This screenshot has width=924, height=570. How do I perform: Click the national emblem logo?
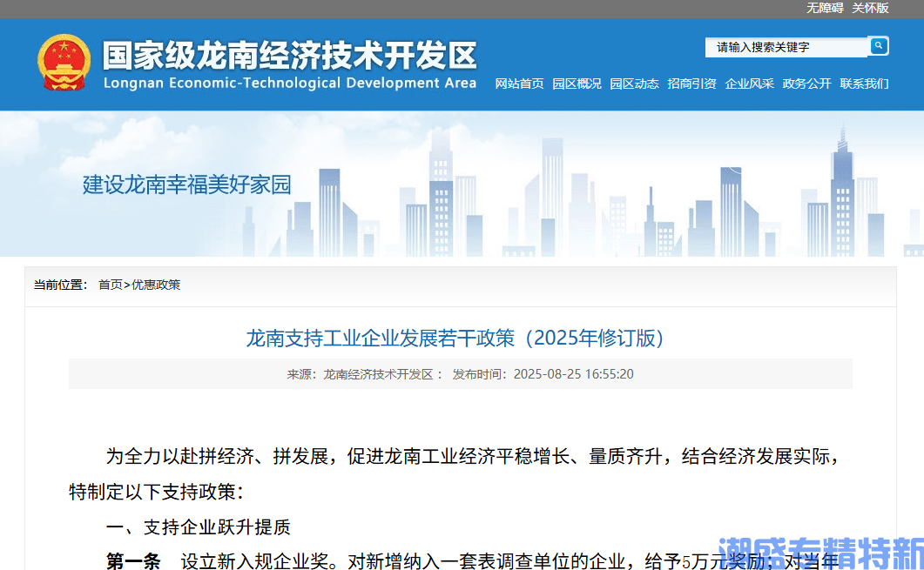tap(64, 63)
